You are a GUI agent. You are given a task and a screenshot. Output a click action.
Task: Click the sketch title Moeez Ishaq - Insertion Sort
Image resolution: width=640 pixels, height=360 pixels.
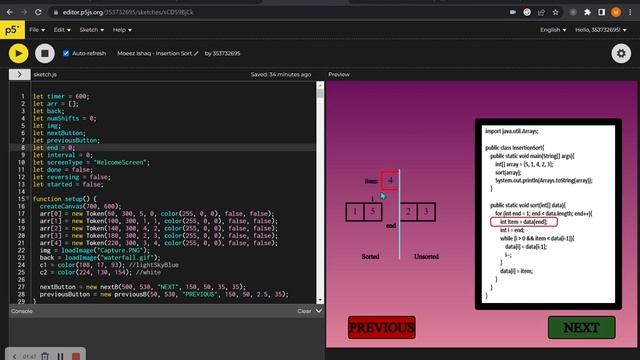(154, 53)
